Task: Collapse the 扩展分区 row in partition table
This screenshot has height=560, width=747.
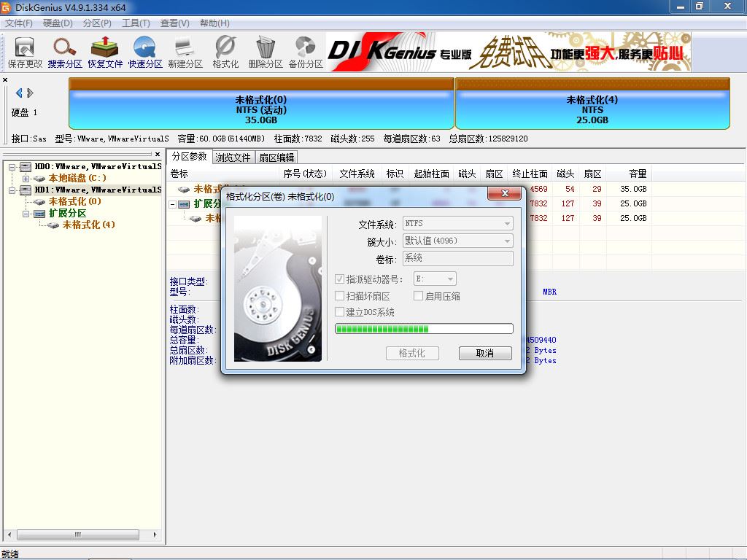Action: click(173, 204)
